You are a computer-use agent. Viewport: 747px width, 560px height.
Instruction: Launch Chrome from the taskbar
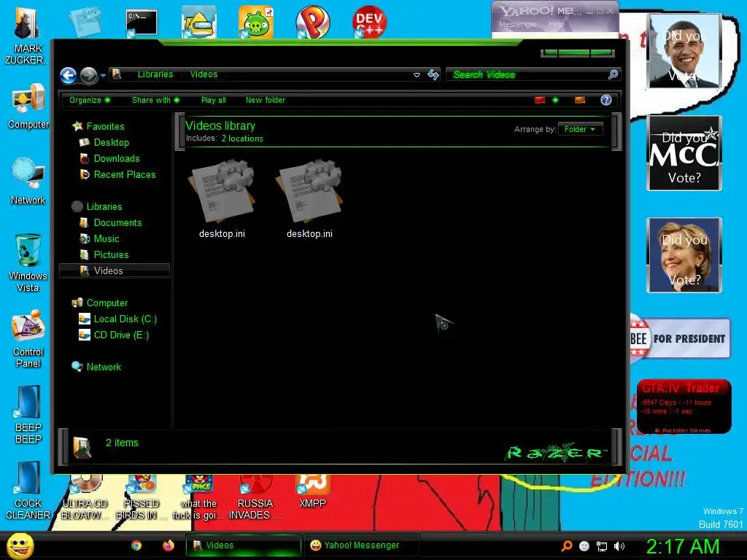click(136, 545)
